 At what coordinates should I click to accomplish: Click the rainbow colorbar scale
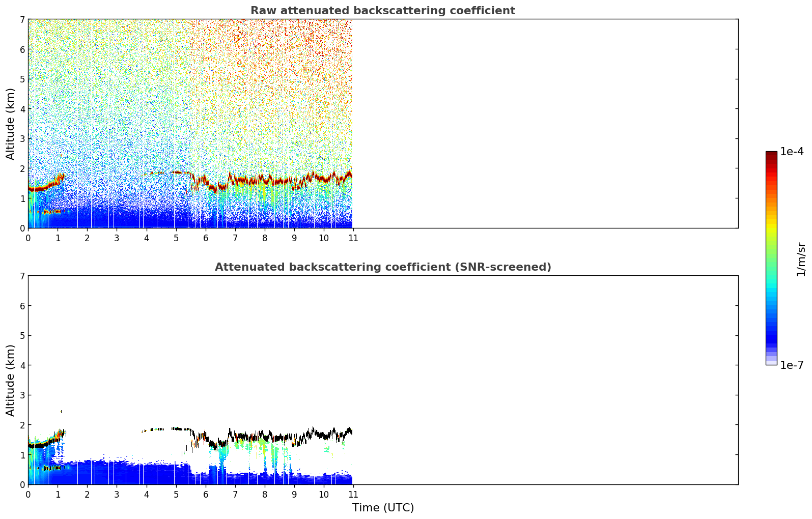pyautogui.click(x=771, y=258)
